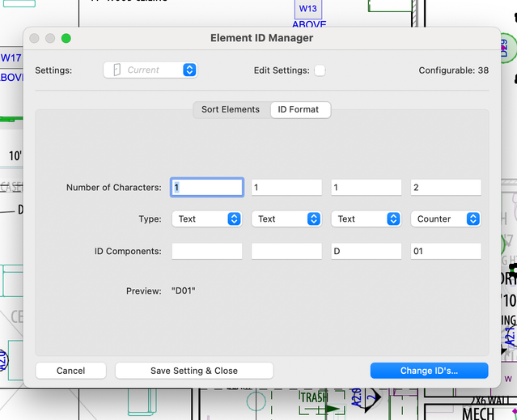Open the Type dropdown set to Counter
This screenshot has height=420, width=517.
click(446, 218)
